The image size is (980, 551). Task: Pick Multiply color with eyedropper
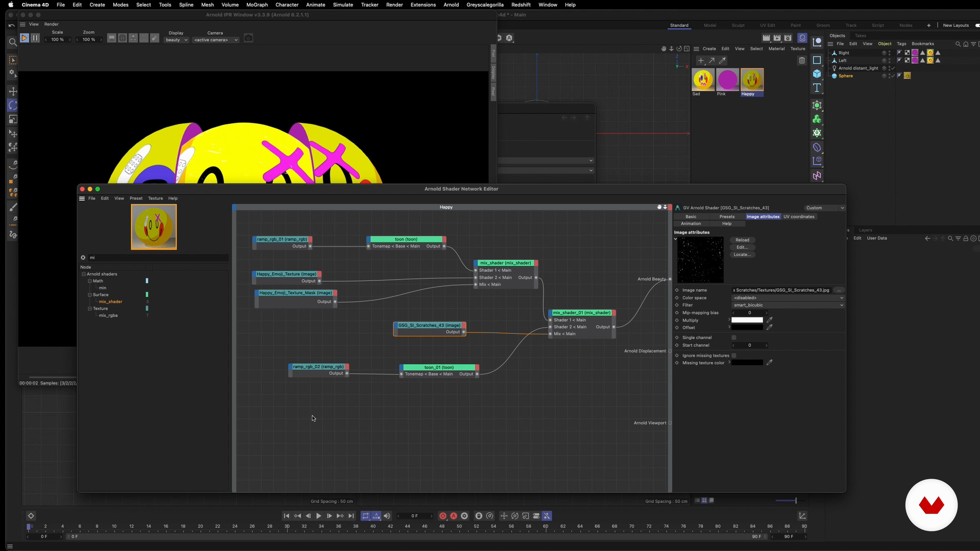[770, 320]
